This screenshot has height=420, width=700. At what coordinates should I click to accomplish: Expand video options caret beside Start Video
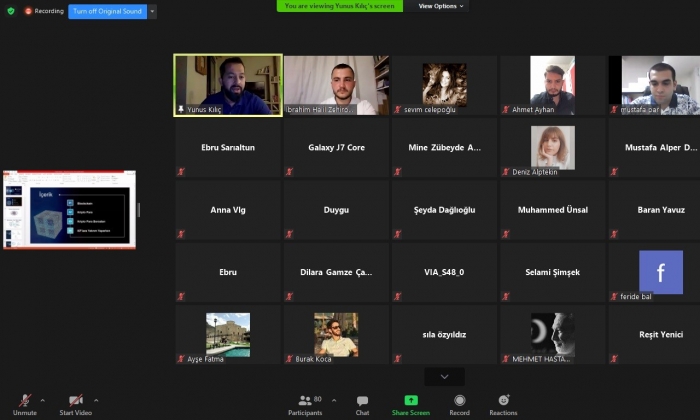click(98, 399)
